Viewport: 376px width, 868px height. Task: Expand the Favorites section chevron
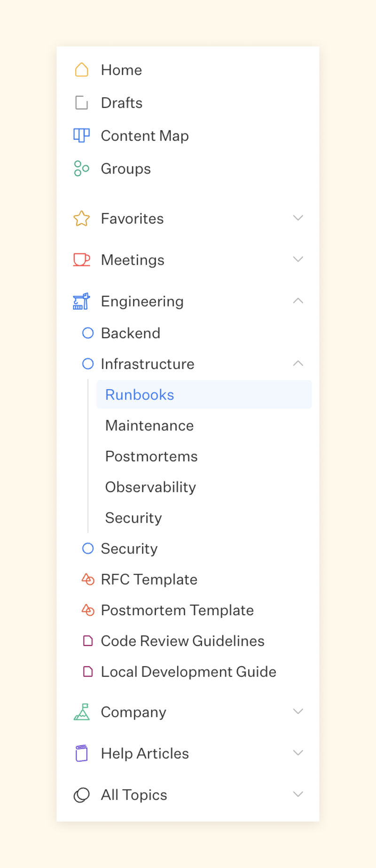pyautogui.click(x=298, y=218)
